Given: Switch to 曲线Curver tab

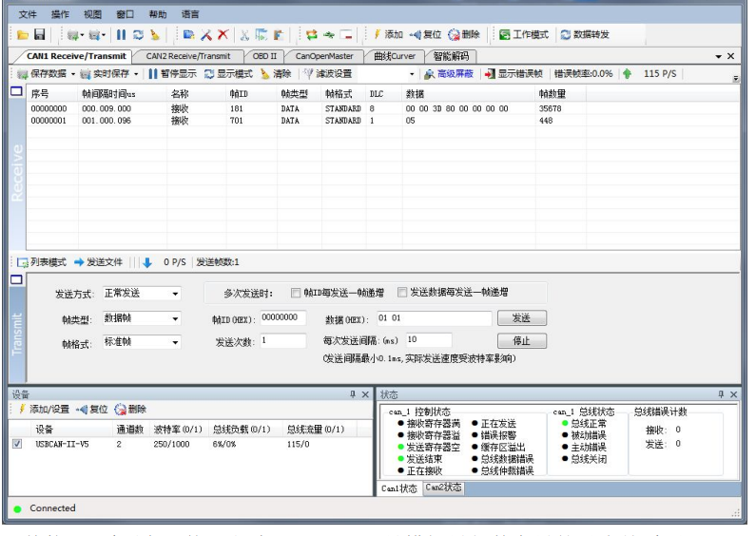Looking at the screenshot, I should tap(395, 56).
